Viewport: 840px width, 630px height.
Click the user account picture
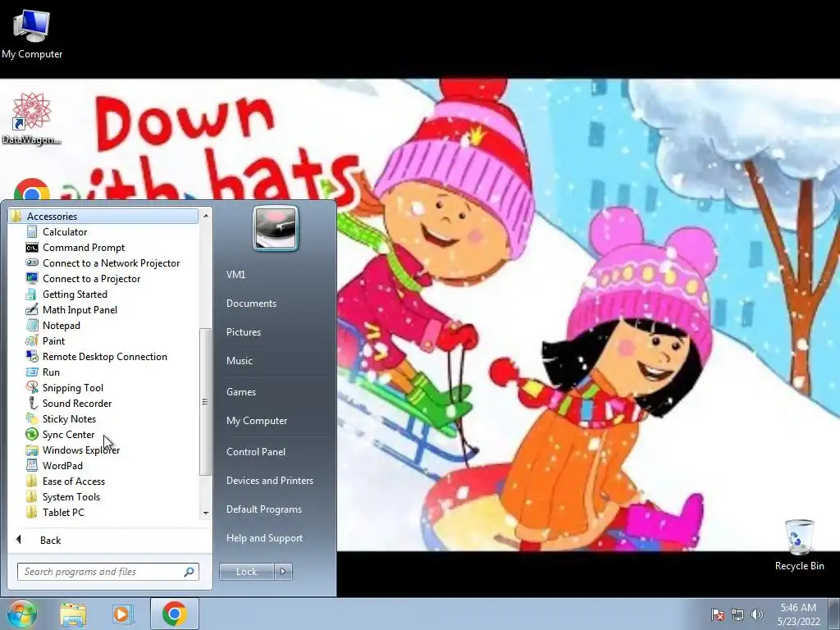pos(276,228)
